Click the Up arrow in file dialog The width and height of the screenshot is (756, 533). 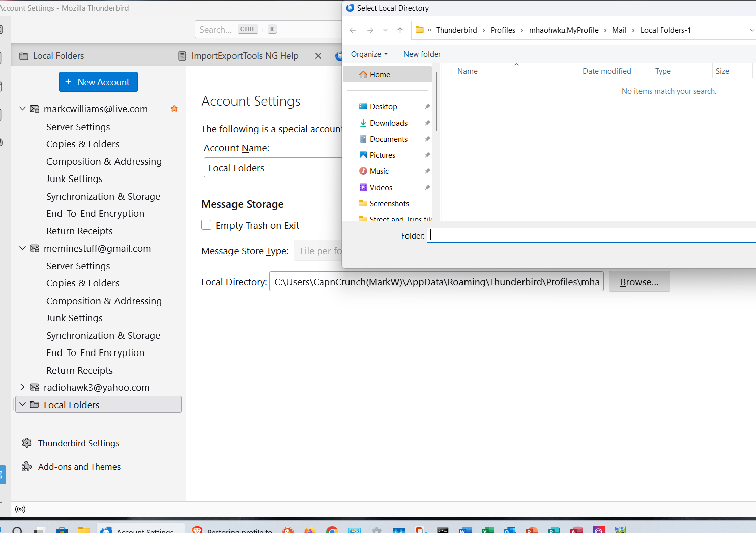coord(400,30)
